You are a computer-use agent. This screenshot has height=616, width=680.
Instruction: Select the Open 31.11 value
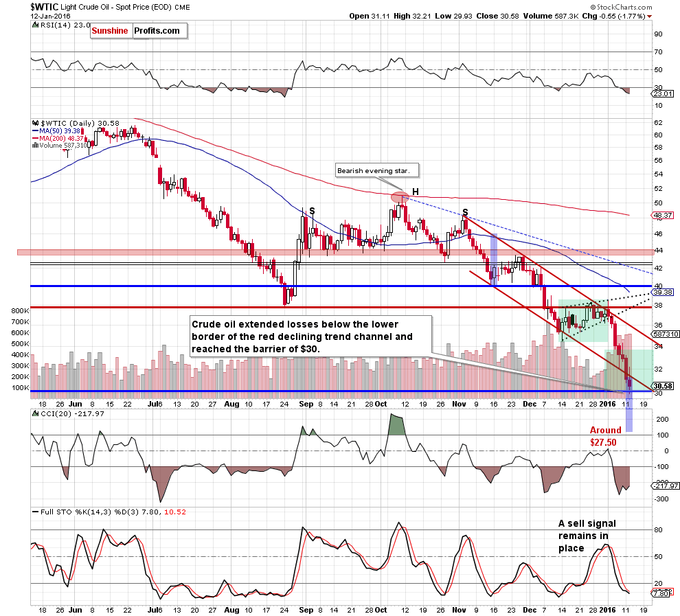pos(370,16)
